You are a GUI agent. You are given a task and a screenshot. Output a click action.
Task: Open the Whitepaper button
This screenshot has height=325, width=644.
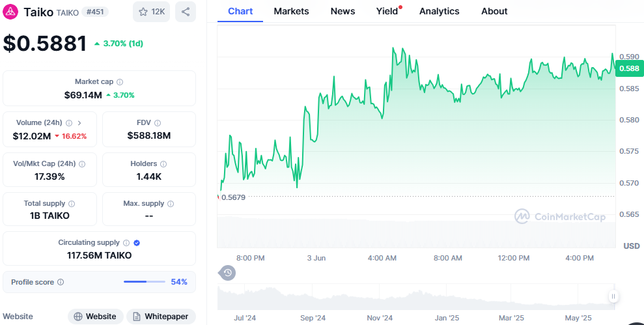[x=161, y=317]
